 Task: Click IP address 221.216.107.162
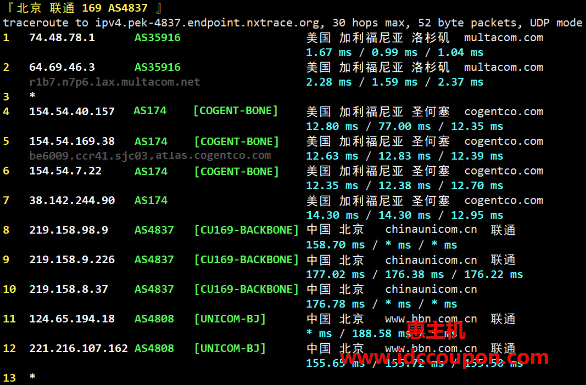click(78, 348)
